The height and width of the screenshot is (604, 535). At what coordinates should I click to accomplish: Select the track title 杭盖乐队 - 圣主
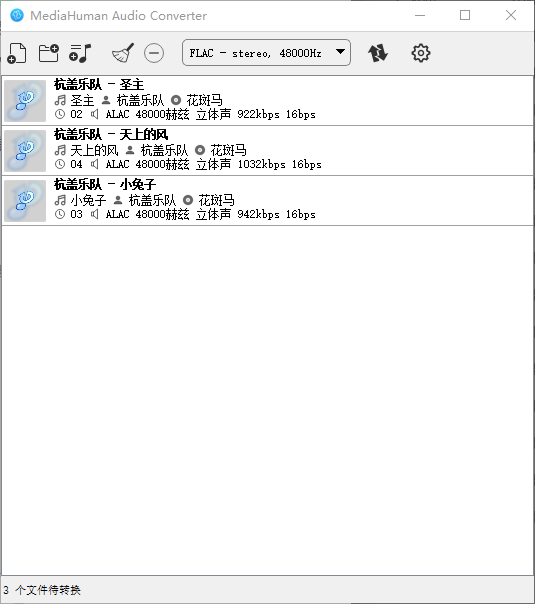pyautogui.click(x=99, y=84)
